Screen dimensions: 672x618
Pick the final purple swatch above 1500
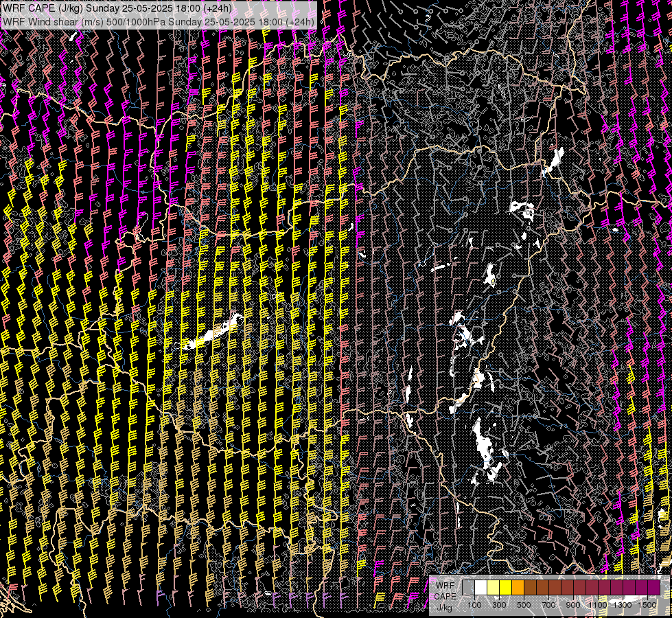point(654,587)
